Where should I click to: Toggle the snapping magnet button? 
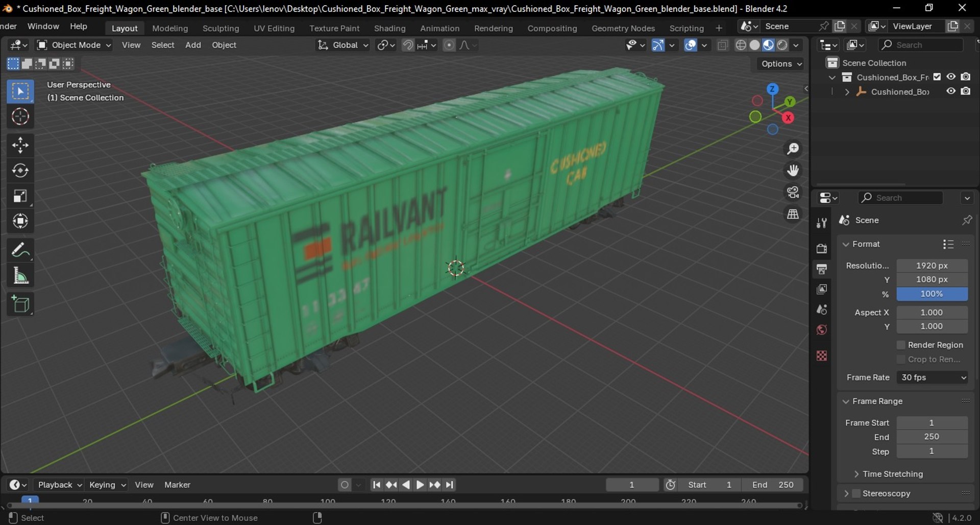408,45
